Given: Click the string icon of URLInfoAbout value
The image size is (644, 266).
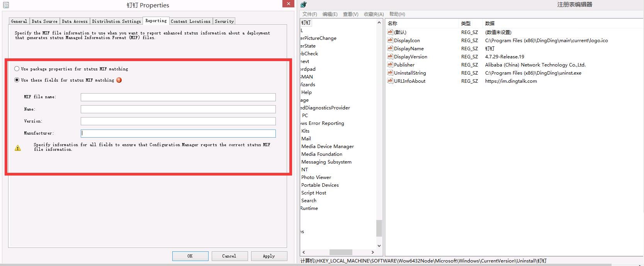Looking at the screenshot, I should tap(390, 81).
